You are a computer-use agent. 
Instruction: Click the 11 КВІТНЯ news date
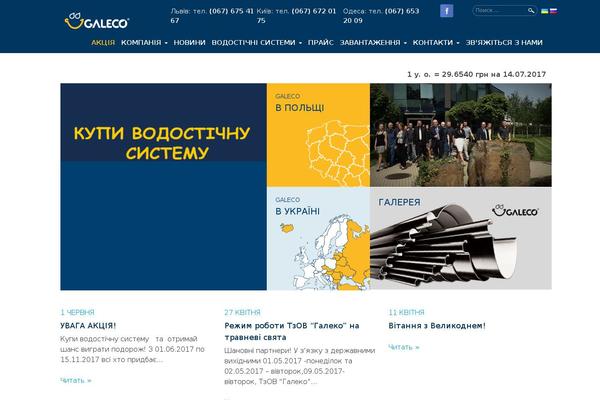click(x=406, y=312)
